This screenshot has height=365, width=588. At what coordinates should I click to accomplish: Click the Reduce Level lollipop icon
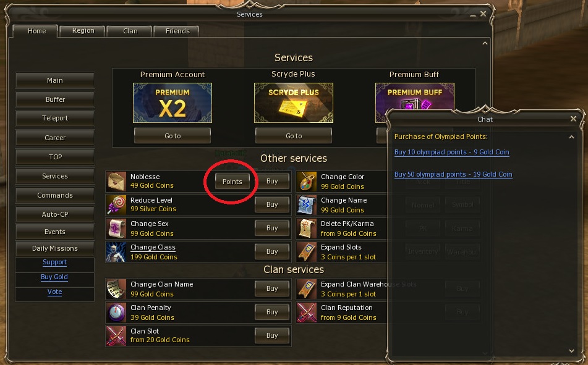[117, 204]
